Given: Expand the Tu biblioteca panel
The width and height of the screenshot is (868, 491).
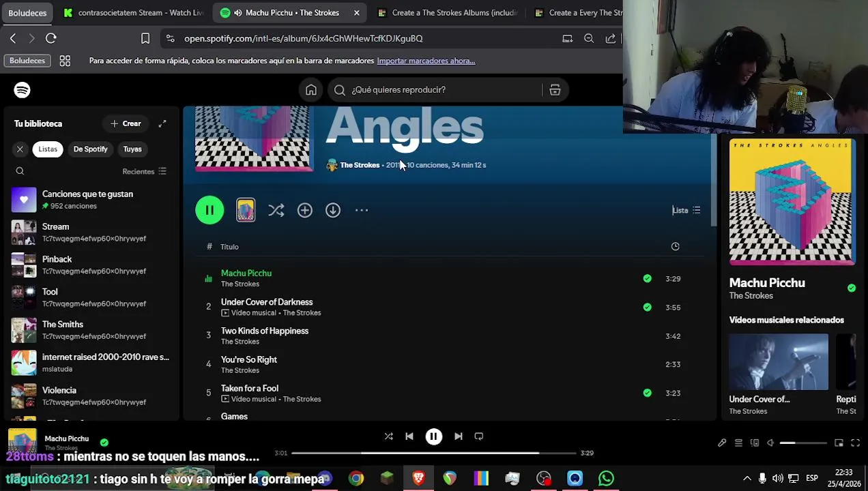Looking at the screenshot, I should pyautogui.click(x=162, y=123).
